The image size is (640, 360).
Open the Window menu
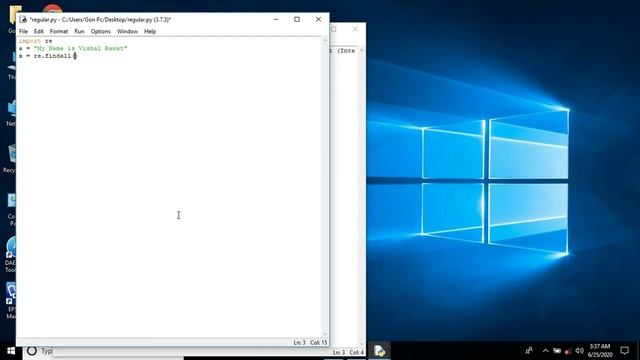[127, 31]
